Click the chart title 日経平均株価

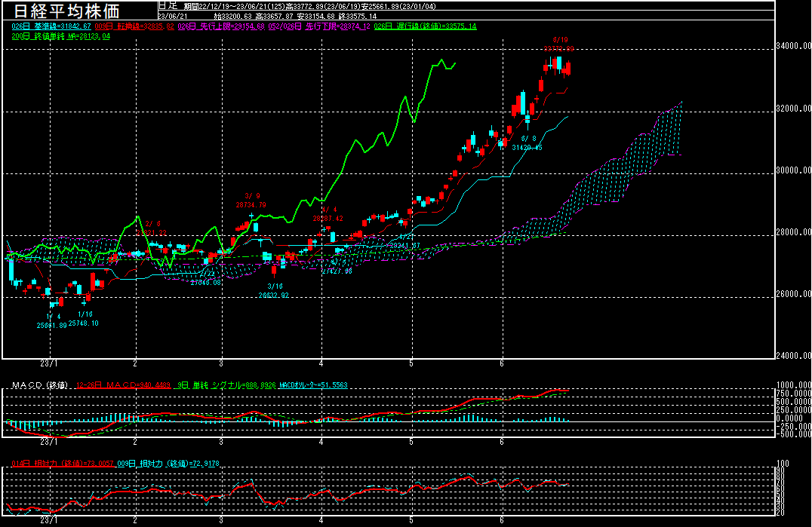[x=66, y=11]
